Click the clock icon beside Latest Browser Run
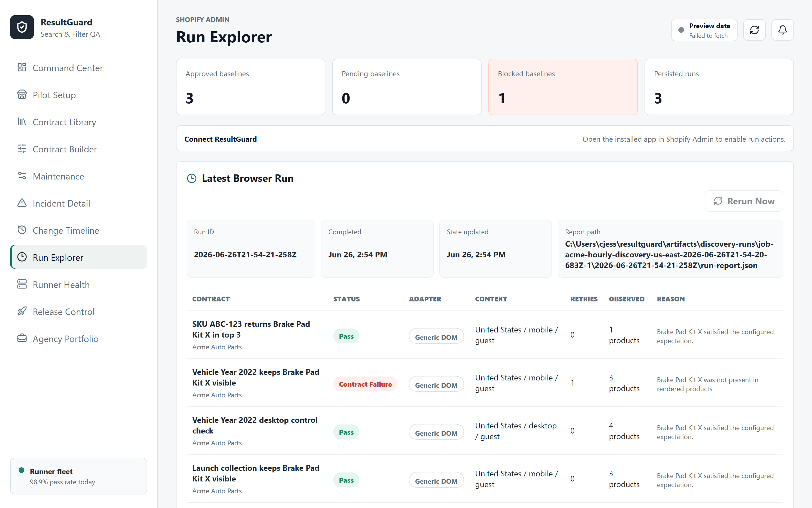 point(192,178)
